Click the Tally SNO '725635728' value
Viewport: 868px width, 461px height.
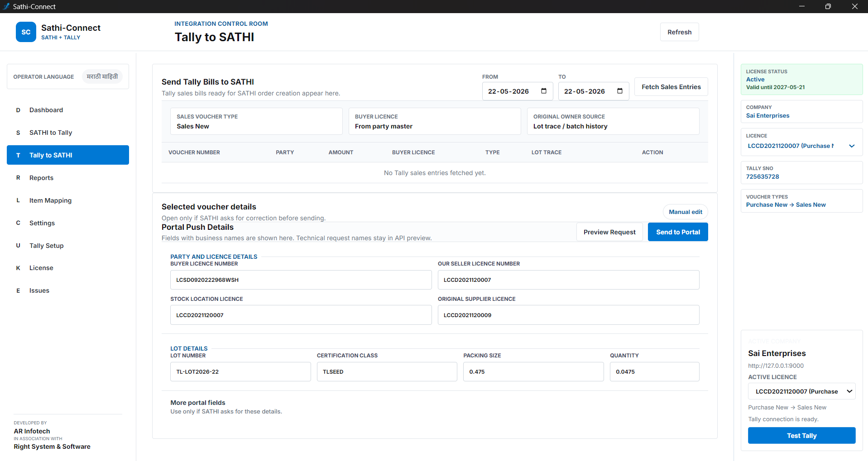point(762,177)
